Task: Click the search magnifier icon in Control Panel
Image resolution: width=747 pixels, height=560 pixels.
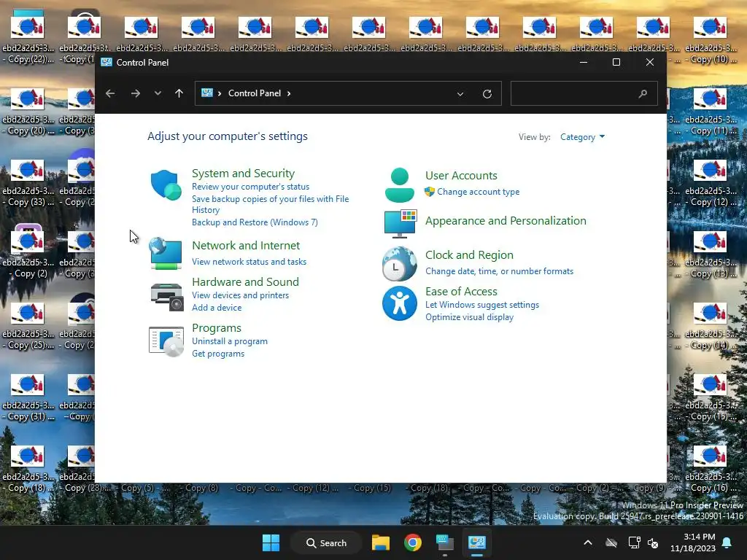Action: [x=643, y=93]
